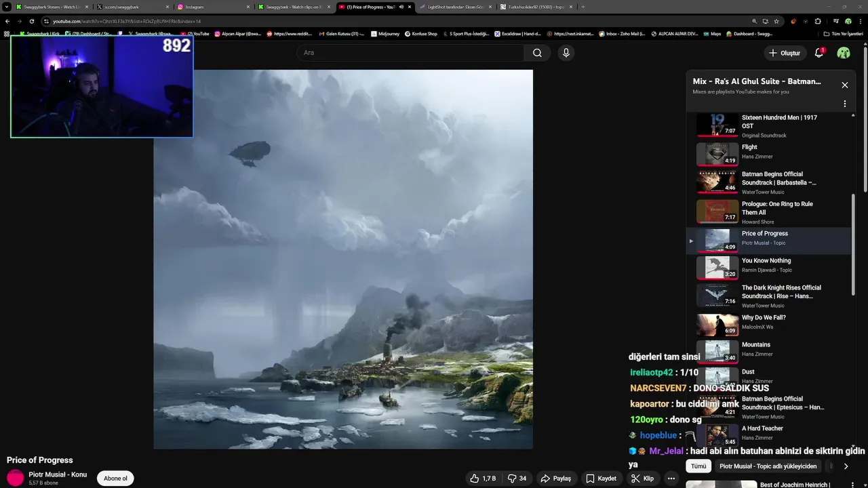
Task: Open the Excalidraw bookmark
Action: coord(517,33)
